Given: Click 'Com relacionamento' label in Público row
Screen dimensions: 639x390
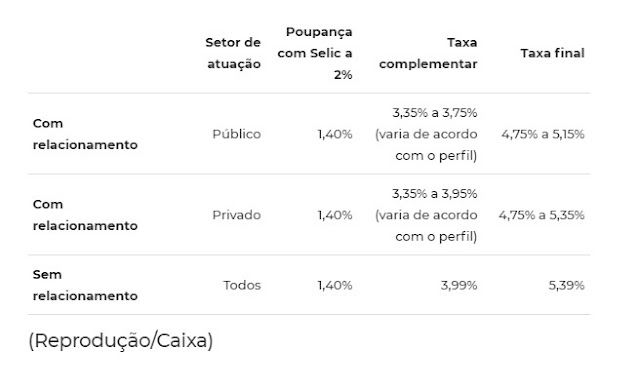Looking at the screenshot, I should click(x=85, y=134).
